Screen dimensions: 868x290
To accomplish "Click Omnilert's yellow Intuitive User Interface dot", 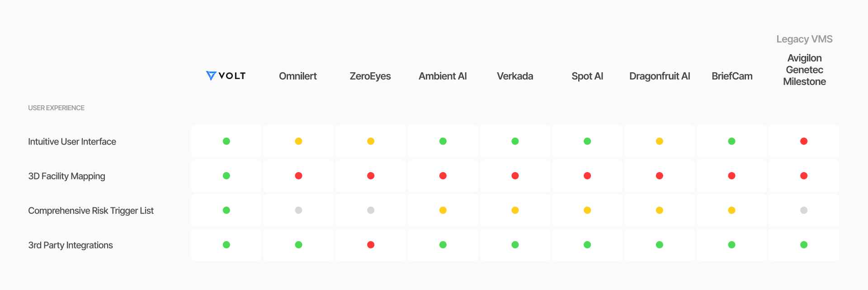I will pyautogui.click(x=298, y=141).
